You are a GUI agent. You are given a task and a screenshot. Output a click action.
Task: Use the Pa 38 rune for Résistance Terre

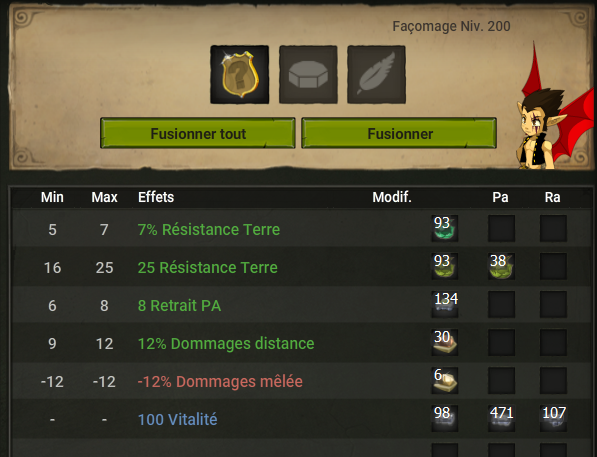point(501,267)
